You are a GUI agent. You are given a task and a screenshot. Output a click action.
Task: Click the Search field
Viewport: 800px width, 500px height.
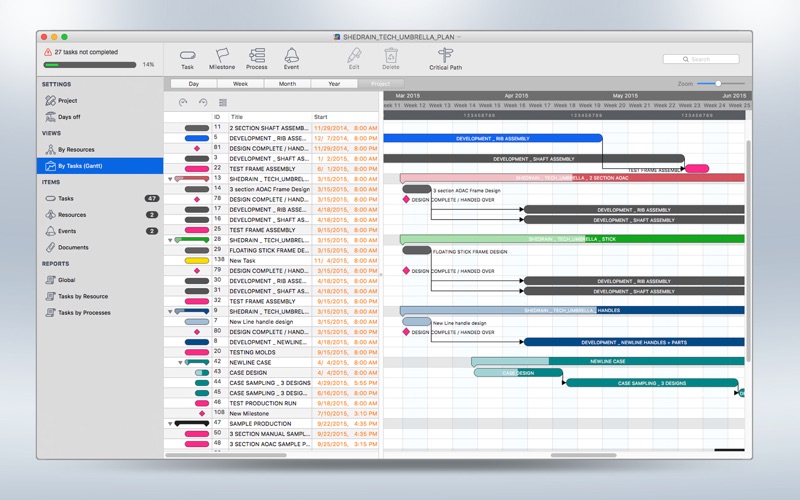(701, 59)
